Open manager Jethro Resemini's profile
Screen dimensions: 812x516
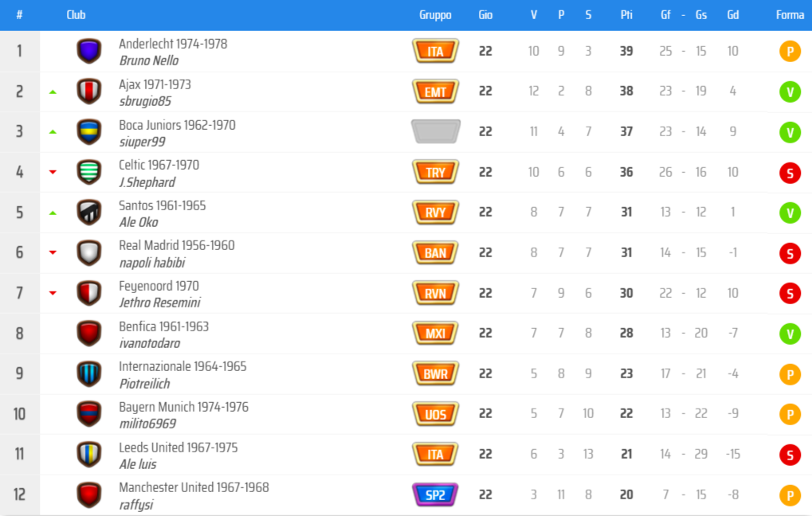point(159,303)
